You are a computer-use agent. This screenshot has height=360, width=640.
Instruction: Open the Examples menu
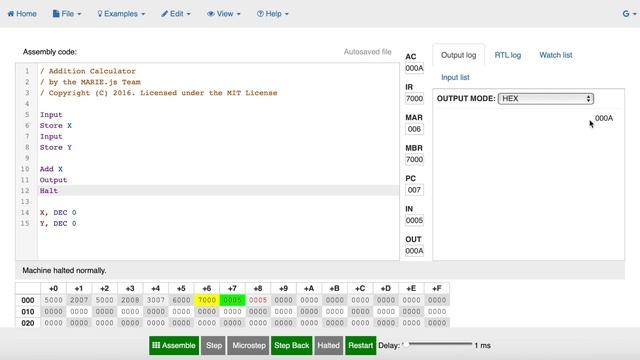coord(121,14)
